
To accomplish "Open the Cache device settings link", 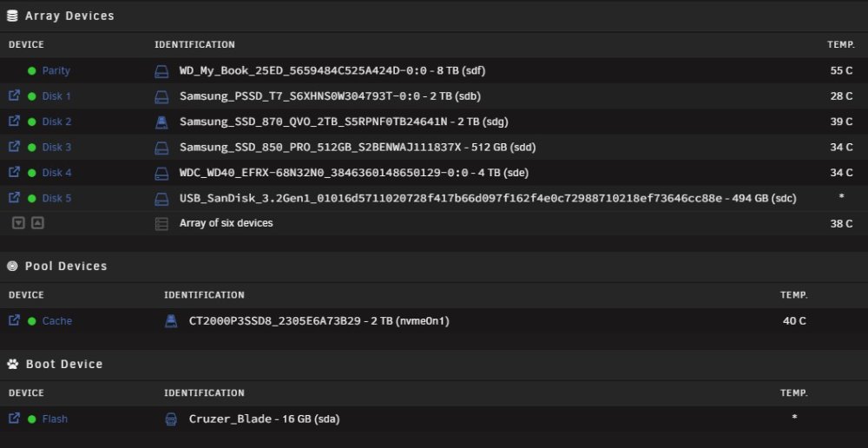I will (57, 320).
